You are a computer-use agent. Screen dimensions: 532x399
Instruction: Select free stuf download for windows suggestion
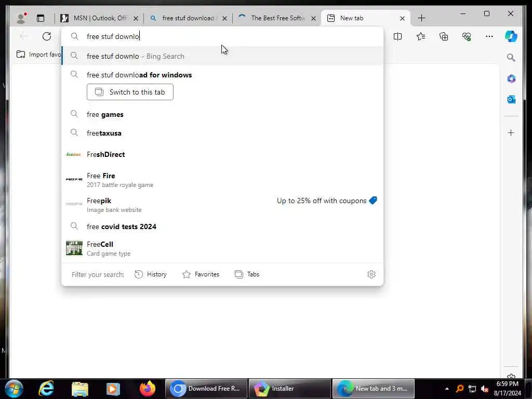[222, 75]
